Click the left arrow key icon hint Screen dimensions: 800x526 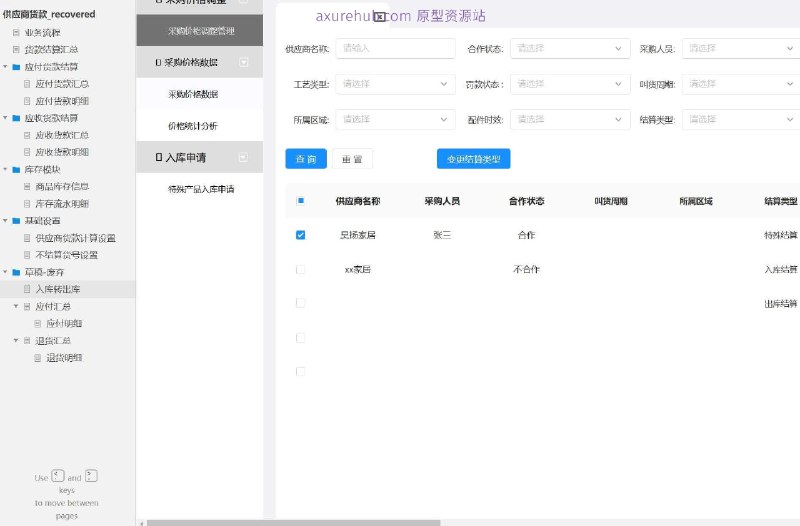(58, 476)
